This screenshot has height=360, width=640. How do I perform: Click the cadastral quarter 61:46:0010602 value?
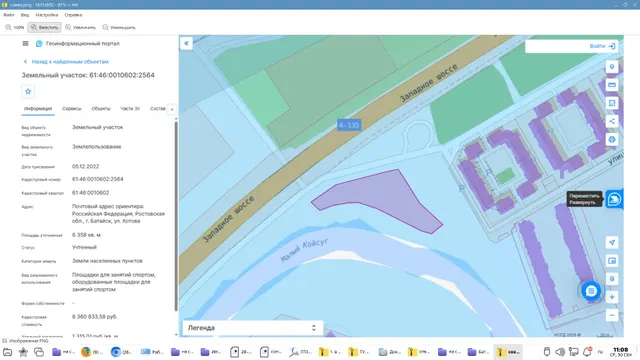click(x=91, y=193)
